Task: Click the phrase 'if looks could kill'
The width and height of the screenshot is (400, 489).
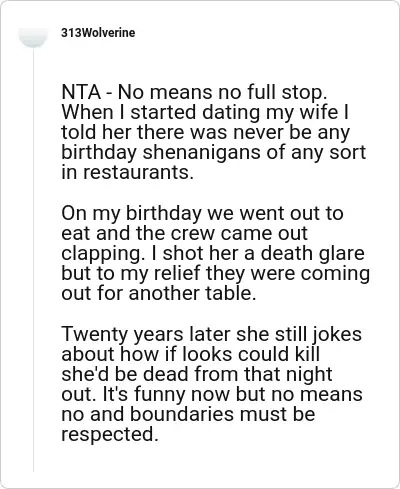Action: (x=243, y=354)
